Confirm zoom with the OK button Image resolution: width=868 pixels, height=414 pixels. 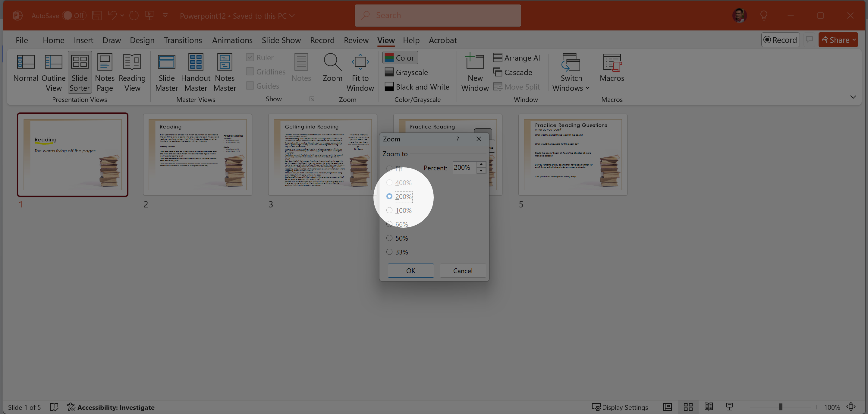pos(410,271)
